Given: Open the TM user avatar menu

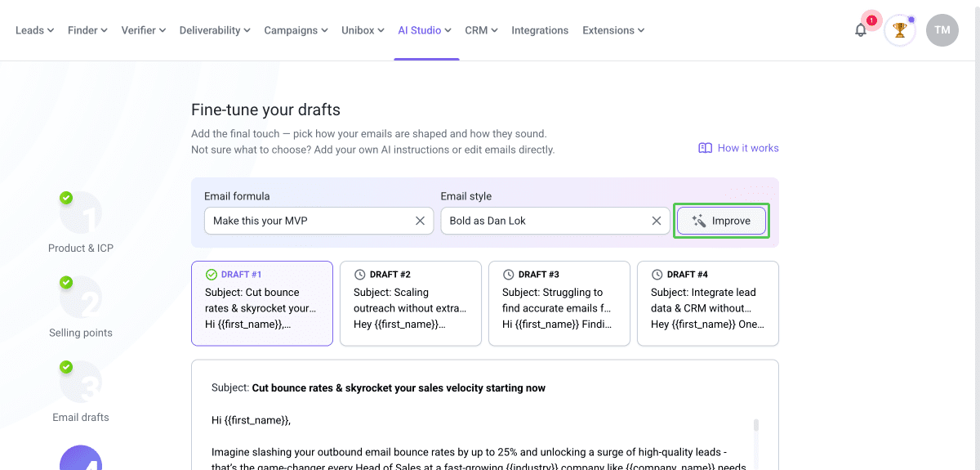Looking at the screenshot, I should point(942,30).
